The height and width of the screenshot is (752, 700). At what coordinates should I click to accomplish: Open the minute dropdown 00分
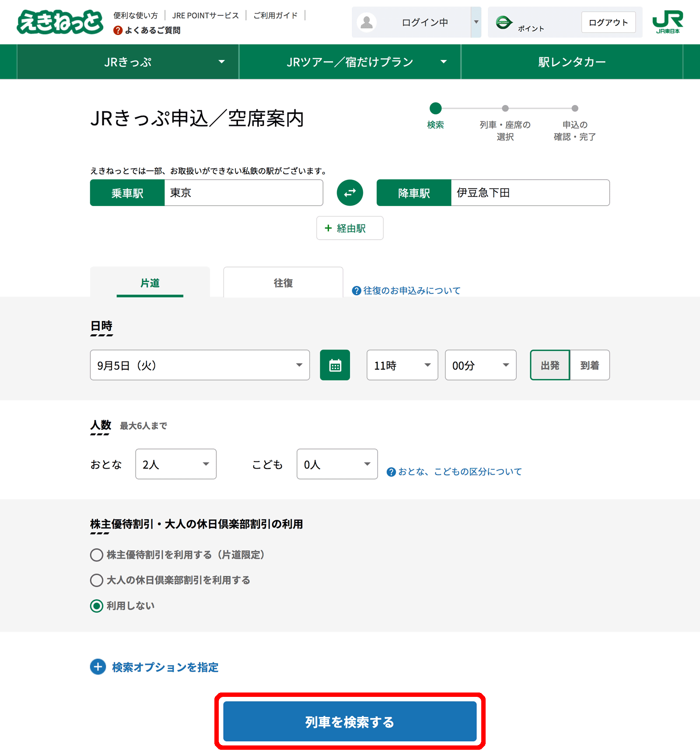coord(481,365)
